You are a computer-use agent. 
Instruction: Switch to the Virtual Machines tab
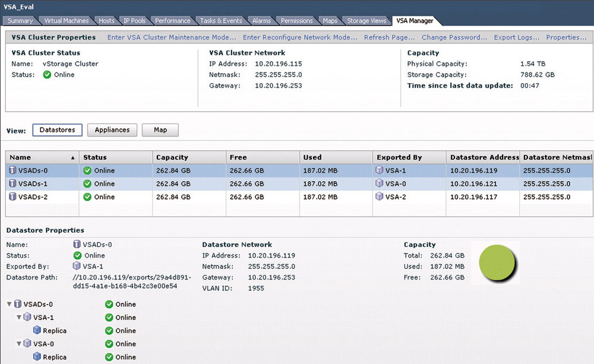click(x=67, y=21)
